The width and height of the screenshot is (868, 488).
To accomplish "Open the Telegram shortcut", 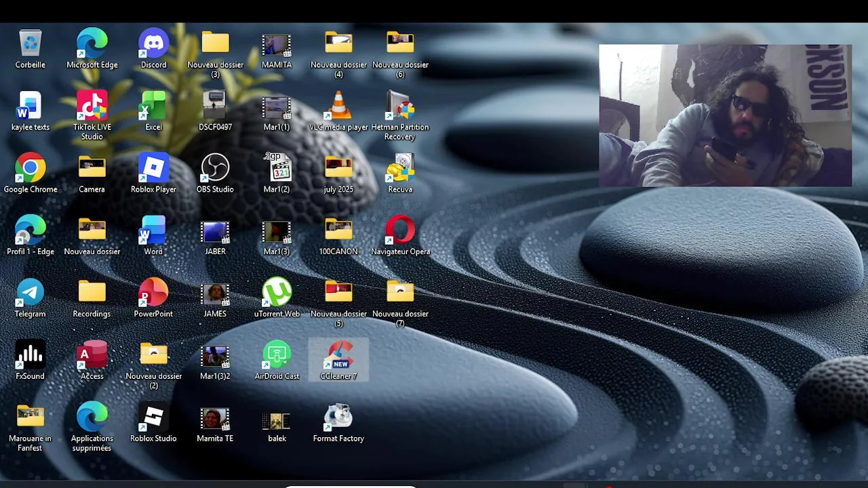I will point(31,293).
